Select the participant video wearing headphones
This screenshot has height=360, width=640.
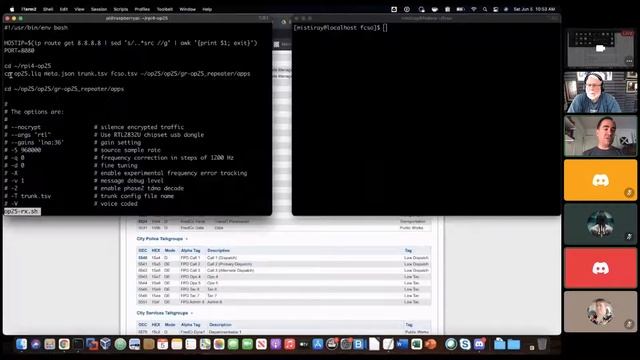(600, 92)
